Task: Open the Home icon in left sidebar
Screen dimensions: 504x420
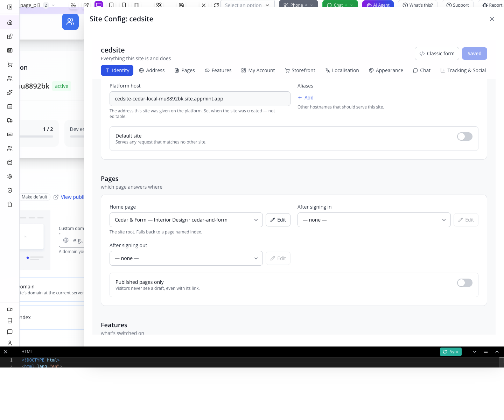Action: coord(10,22)
